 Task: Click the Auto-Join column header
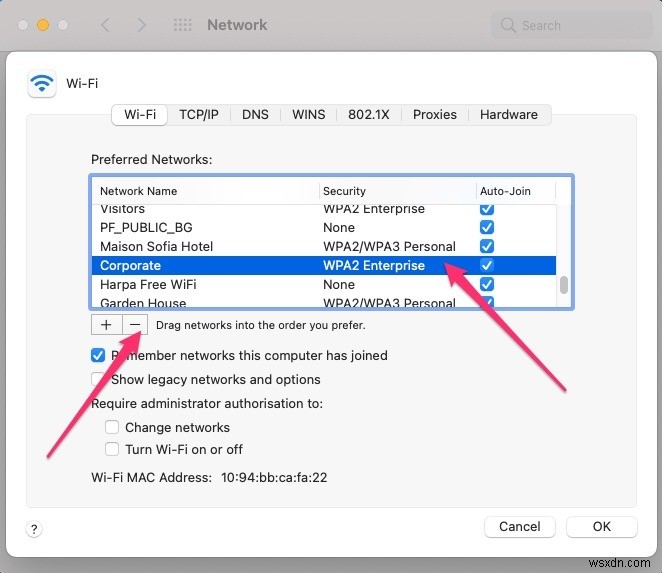click(x=516, y=191)
